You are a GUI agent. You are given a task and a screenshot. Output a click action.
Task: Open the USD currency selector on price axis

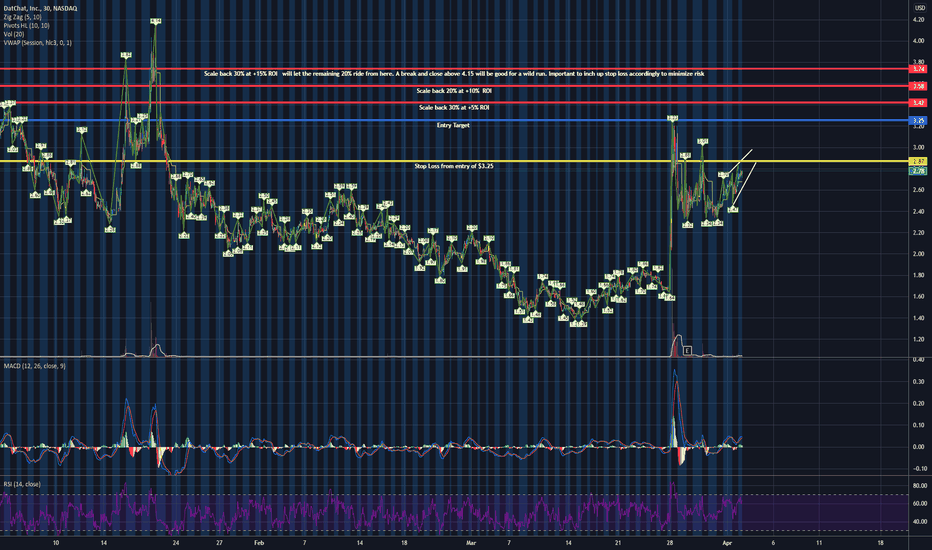(x=921, y=8)
